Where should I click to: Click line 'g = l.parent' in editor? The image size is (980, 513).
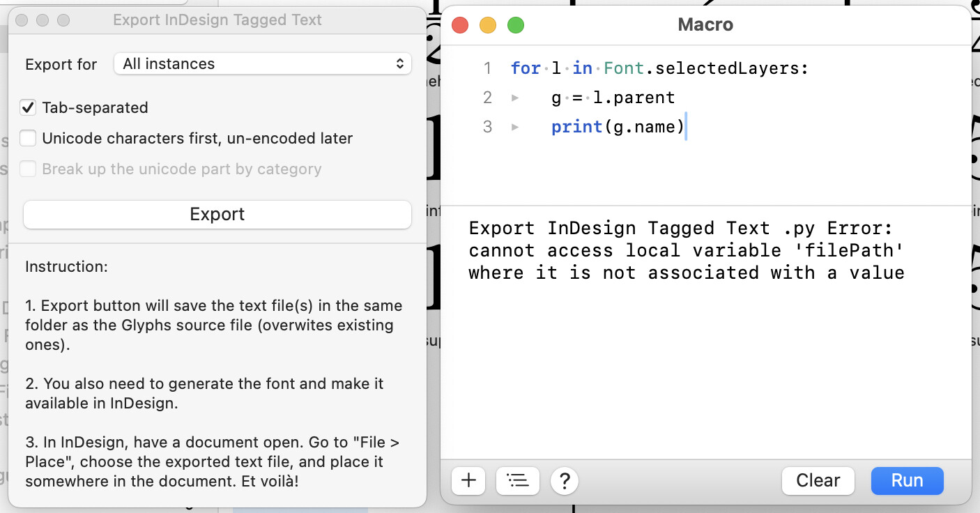tap(613, 98)
